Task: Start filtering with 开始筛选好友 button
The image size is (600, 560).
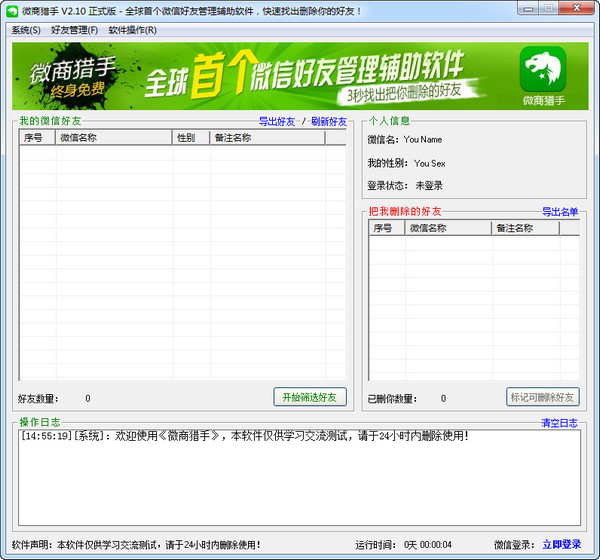Action: pos(310,397)
